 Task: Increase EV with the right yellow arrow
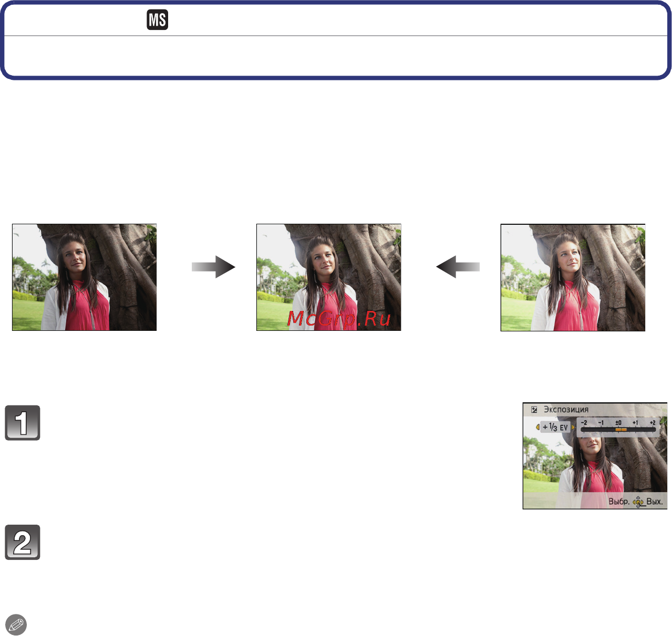(573, 428)
